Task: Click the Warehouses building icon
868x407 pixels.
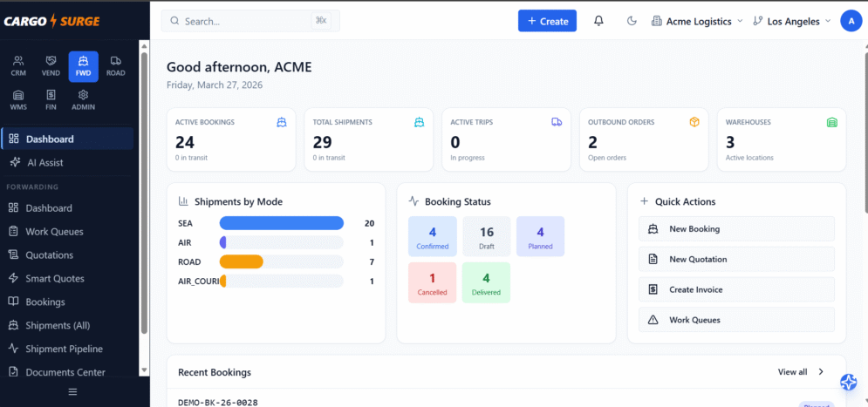Action: point(832,122)
